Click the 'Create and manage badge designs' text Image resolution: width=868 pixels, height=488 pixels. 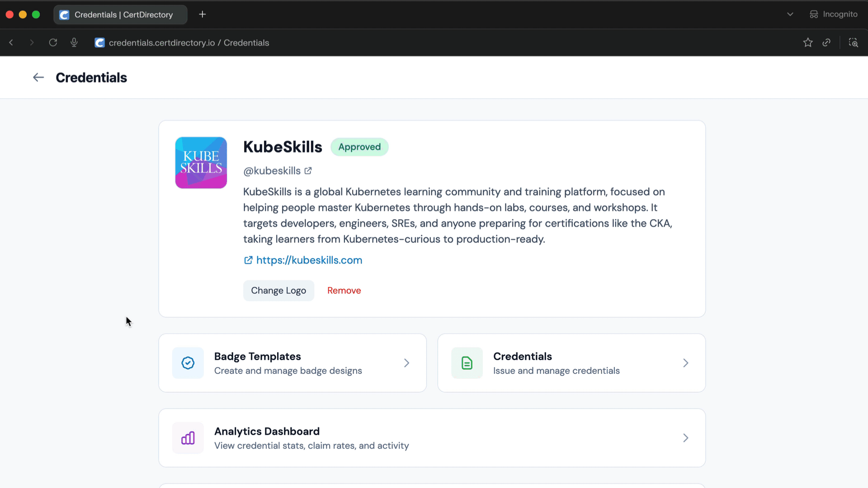(x=288, y=371)
